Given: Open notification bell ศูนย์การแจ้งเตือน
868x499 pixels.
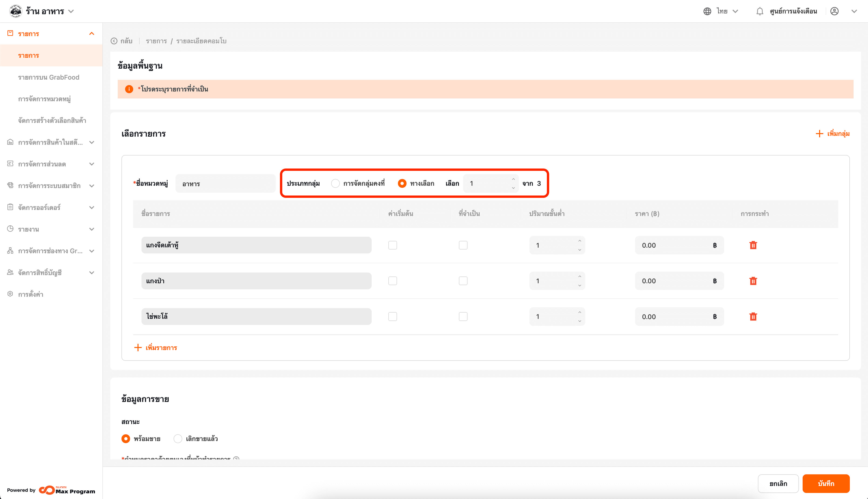Looking at the screenshot, I should pos(760,11).
